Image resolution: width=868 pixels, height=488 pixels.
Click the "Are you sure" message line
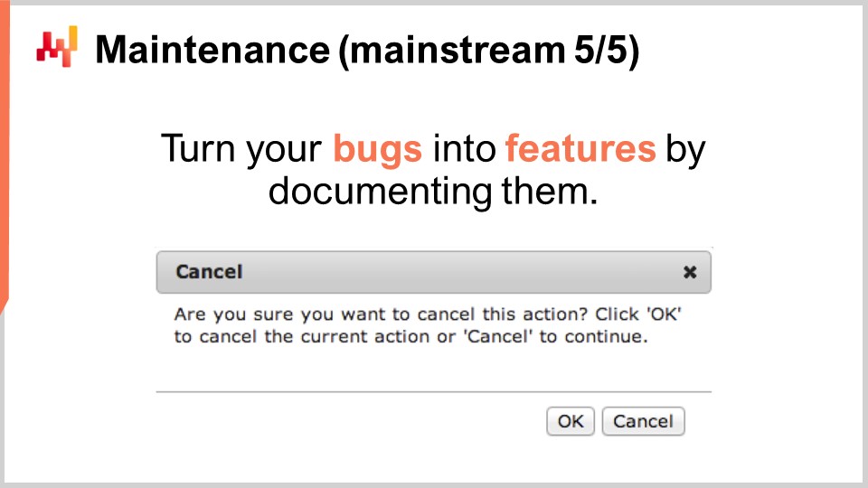pos(428,314)
